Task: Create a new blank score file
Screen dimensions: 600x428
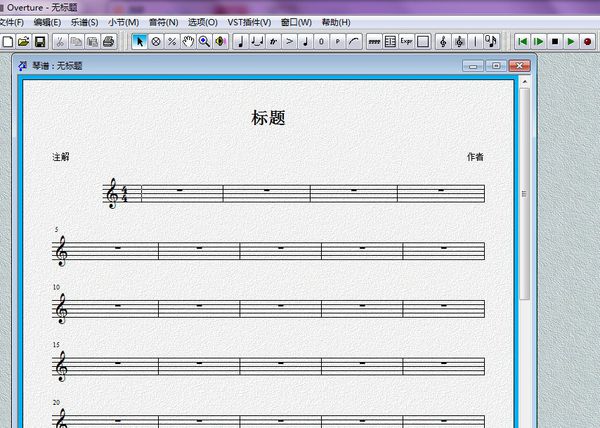Action: 8,41
